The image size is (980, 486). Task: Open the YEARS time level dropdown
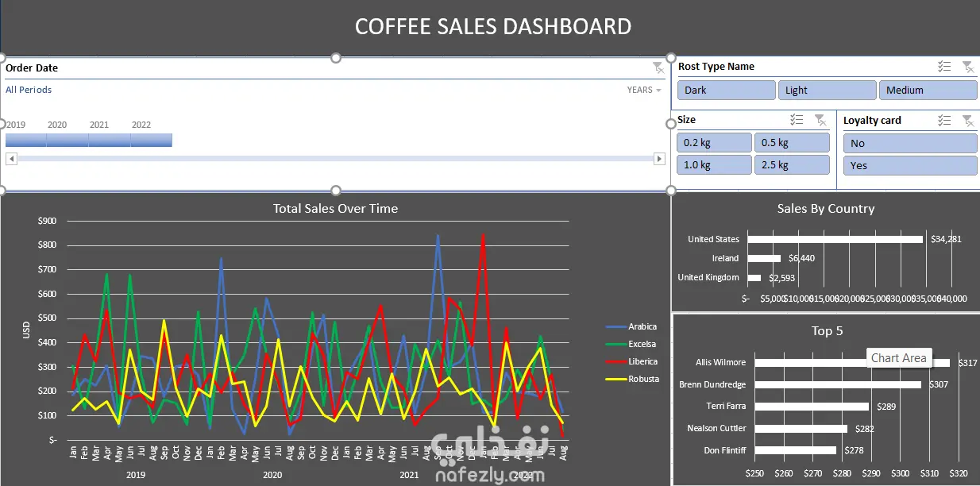644,90
